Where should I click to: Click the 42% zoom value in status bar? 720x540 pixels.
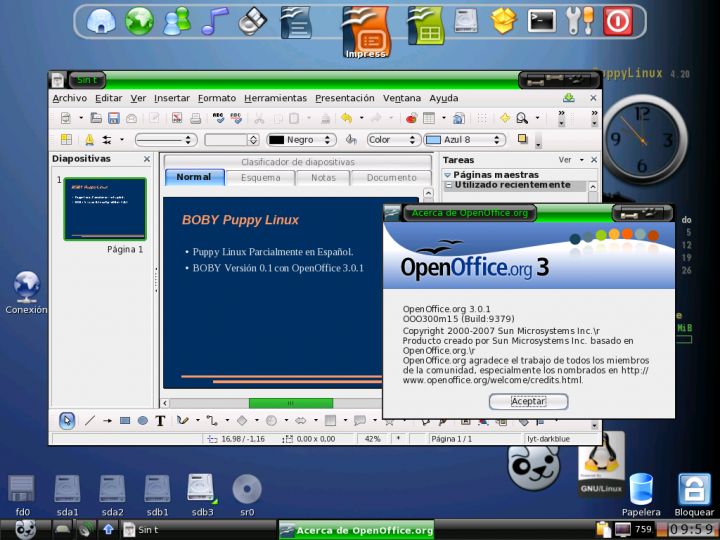click(372, 439)
